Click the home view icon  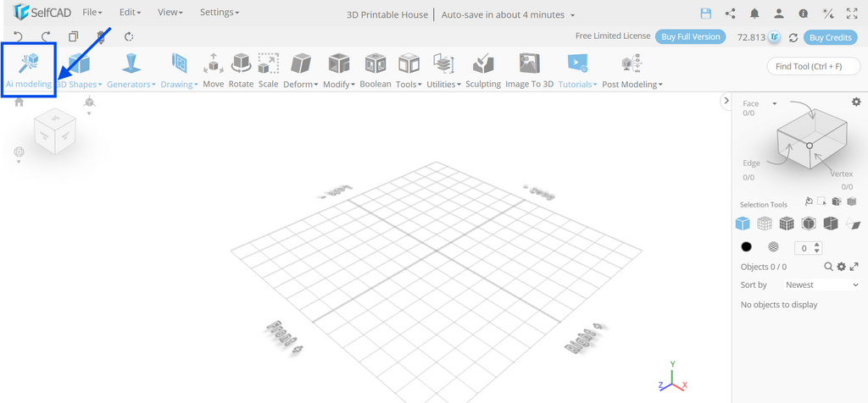click(19, 102)
